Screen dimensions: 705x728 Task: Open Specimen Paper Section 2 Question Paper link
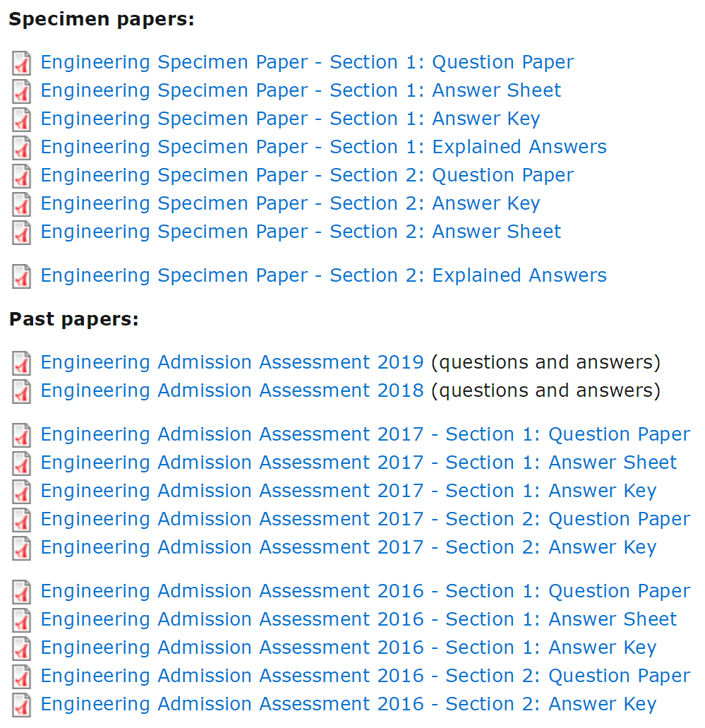coord(307,175)
